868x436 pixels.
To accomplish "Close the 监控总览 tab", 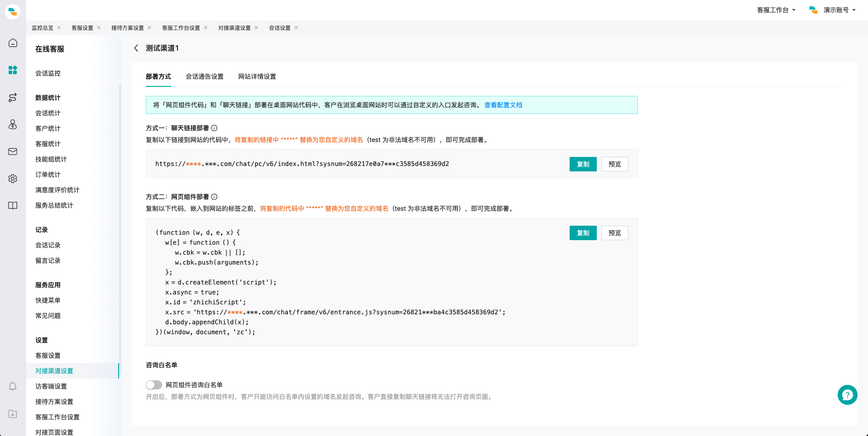I will pos(59,28).
